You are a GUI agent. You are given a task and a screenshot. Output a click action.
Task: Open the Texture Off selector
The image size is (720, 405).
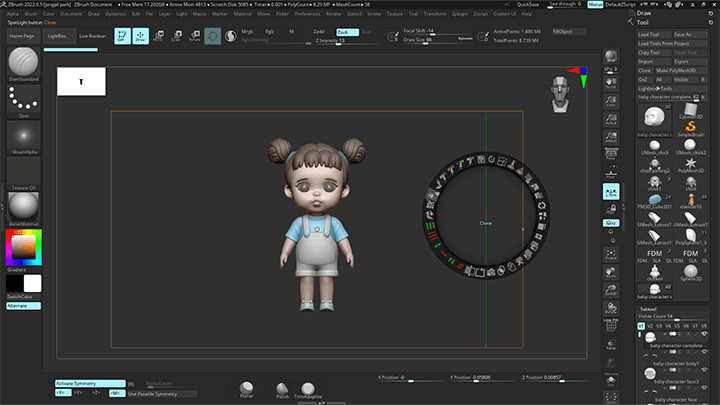tap(23, 174)
